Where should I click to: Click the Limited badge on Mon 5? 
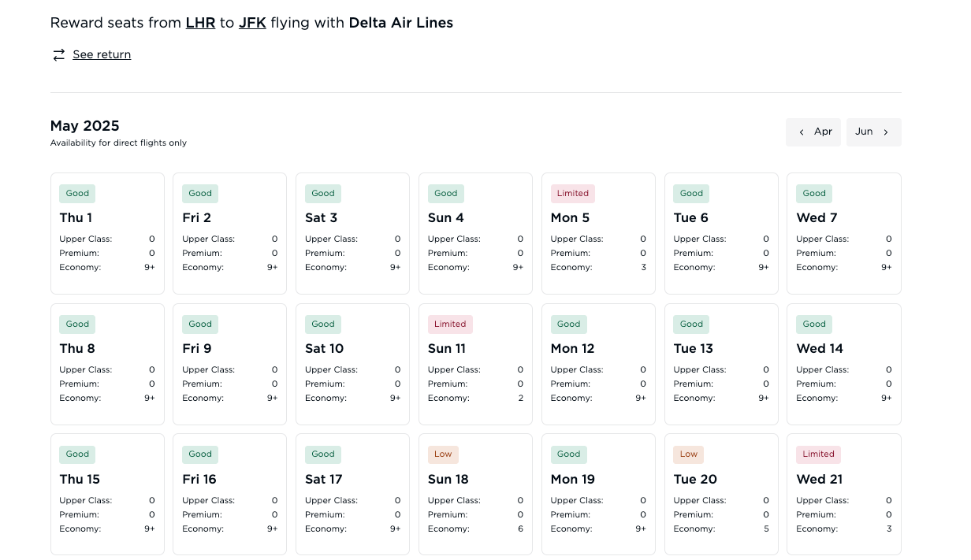coord(573,194)
